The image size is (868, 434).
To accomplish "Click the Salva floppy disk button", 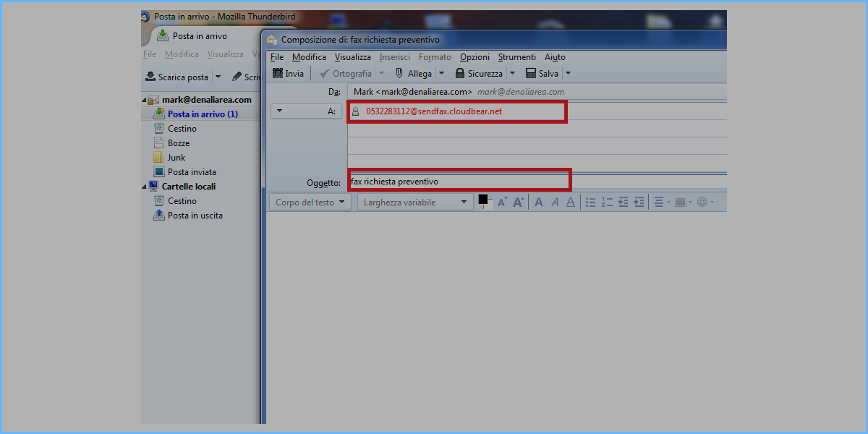I will pyautogui.click(x=542, y=73).
